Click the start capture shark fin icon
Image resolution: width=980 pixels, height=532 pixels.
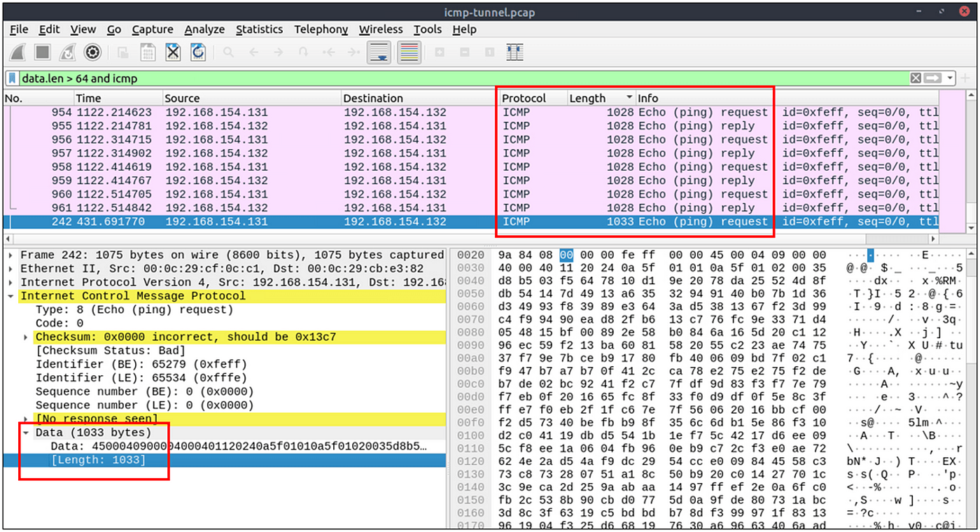click(x=19, y=52)
